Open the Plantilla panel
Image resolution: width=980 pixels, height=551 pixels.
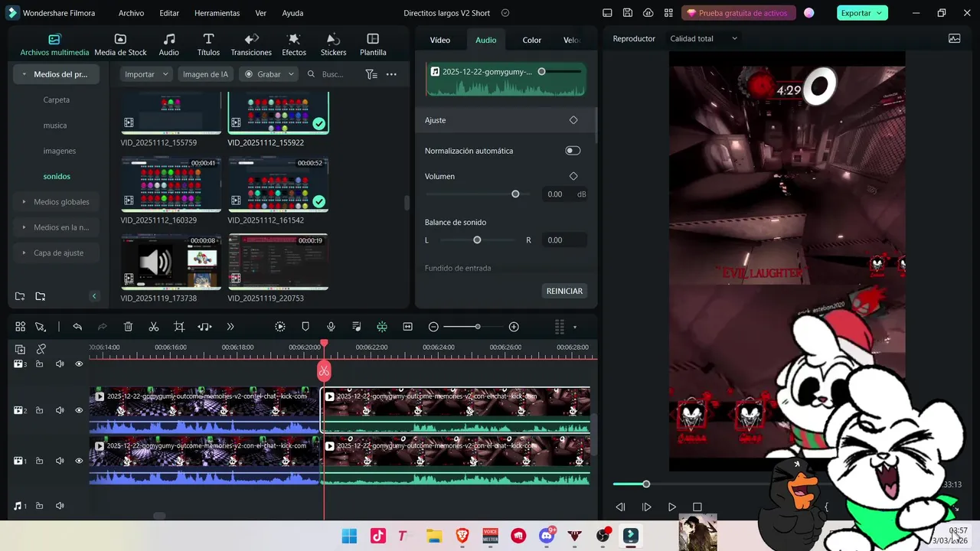[x=373, y=45]
